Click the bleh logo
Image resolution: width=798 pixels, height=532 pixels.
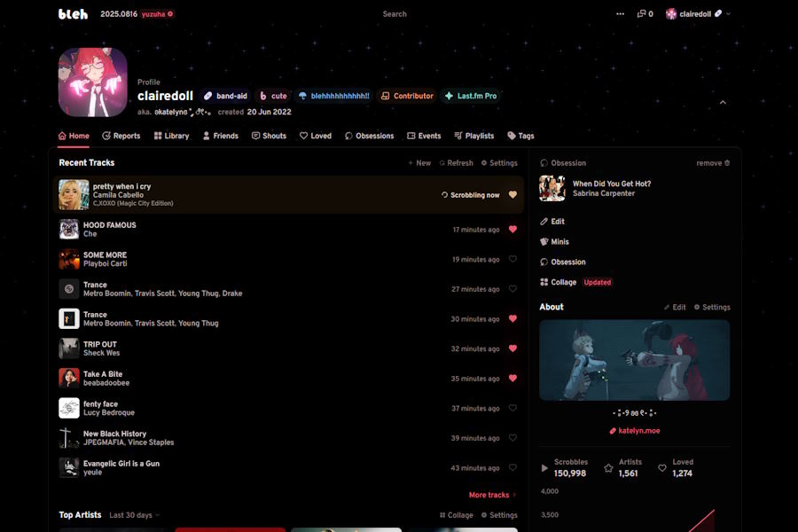[73, 14]
